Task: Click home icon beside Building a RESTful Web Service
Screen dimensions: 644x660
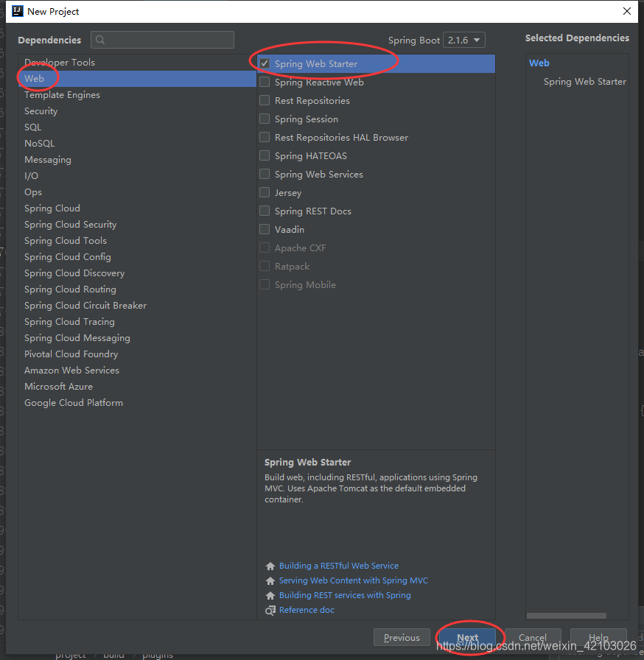Action: pos(270,566)
